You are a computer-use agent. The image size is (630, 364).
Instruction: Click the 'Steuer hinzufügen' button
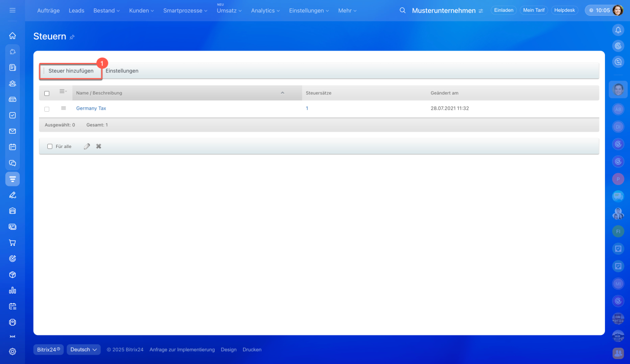click(x=71, y=71)
